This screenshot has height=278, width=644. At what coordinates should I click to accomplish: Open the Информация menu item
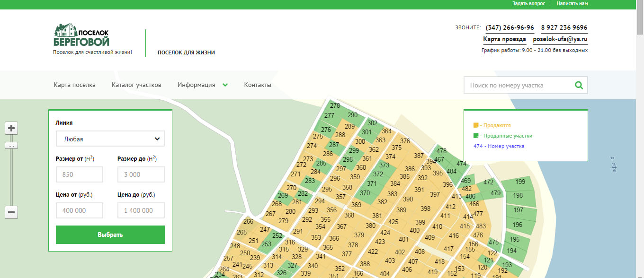click(x=197, y=85)
